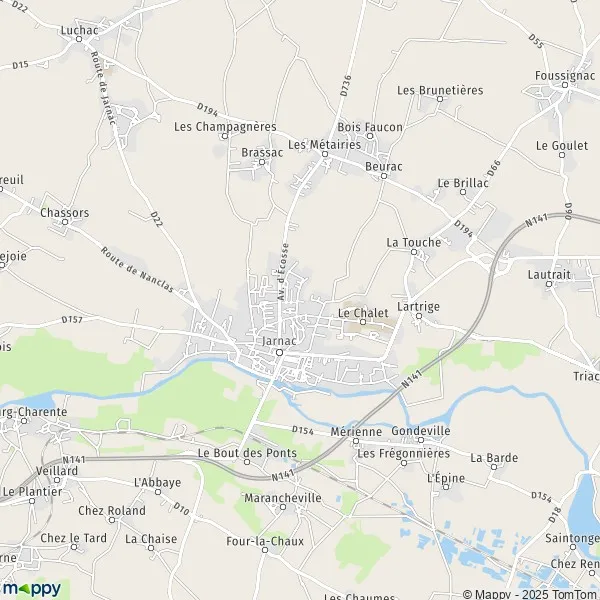This screenshot has width=600, height=600.
Task: Open the Mappy logo
Action: [31, 589]
